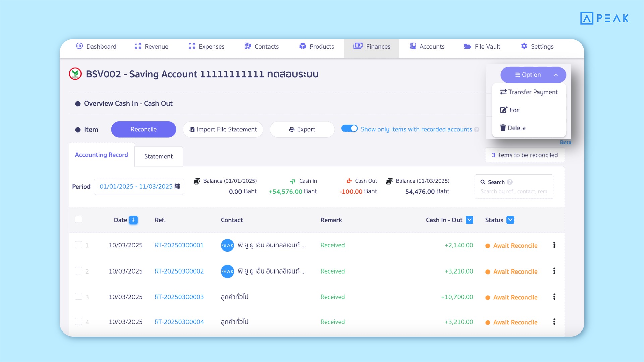Tick the checkbox for row 2
The width and height of the screenshot is (644, 362).
(78, 271)
